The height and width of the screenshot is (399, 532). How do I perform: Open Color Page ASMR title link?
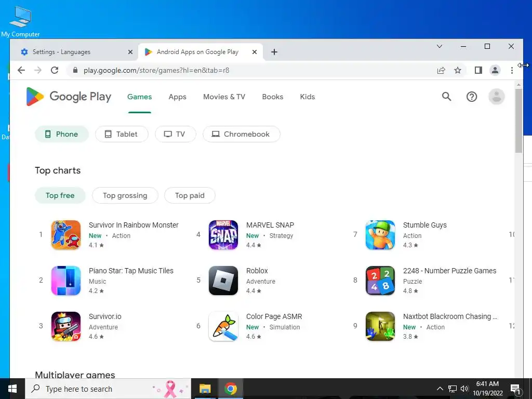pos(274,316)
